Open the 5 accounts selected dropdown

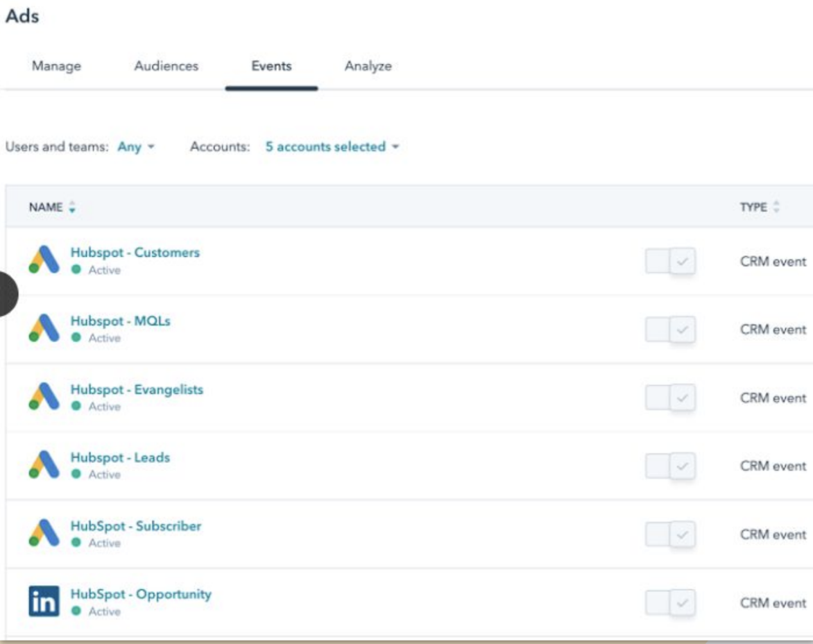point(332,146)
